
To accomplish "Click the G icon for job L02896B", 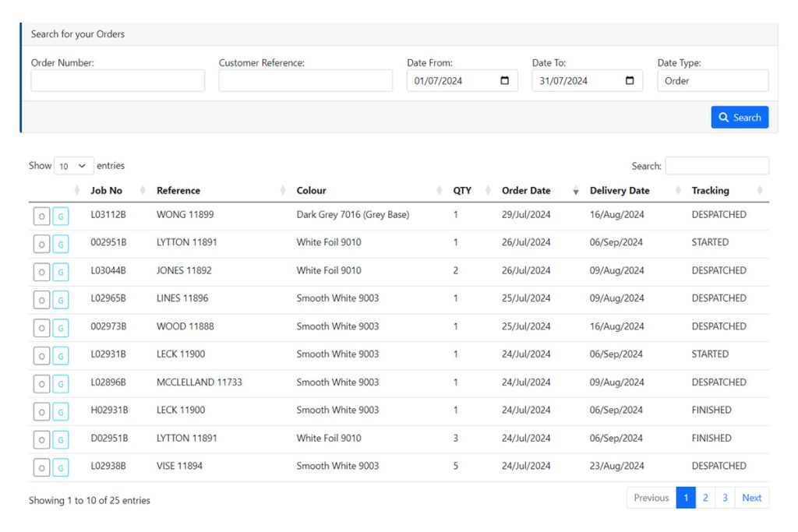I will tap(61, 384).
